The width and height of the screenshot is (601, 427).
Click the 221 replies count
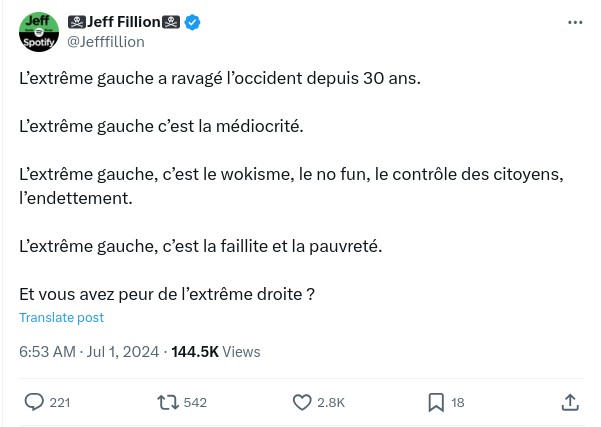pos(60,402)
